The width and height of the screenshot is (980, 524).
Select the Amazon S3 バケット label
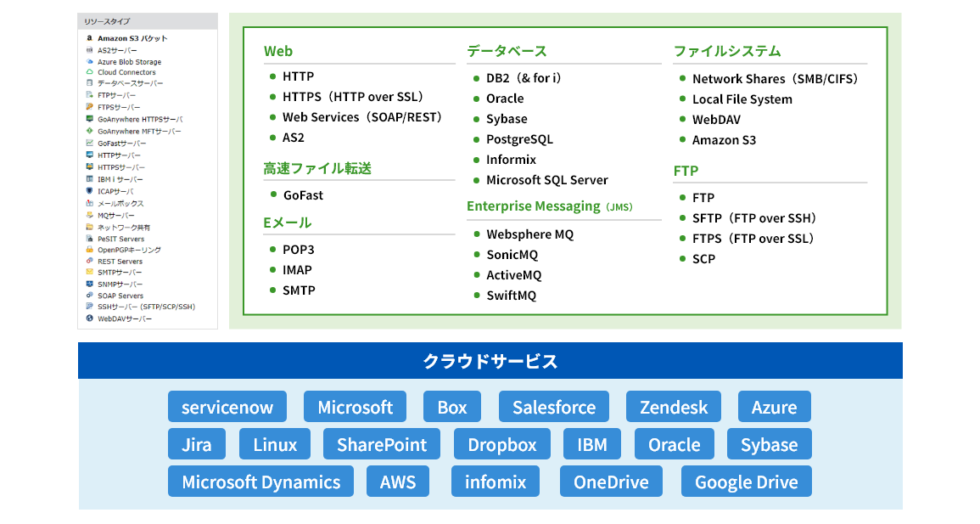(x=132, y=39)
